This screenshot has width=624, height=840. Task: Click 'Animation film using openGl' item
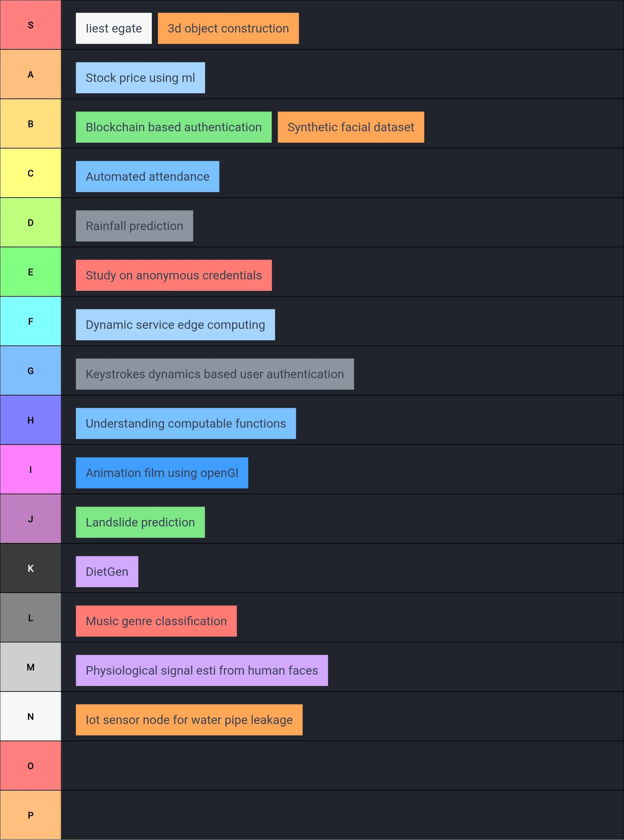click(x=162, y=473)
